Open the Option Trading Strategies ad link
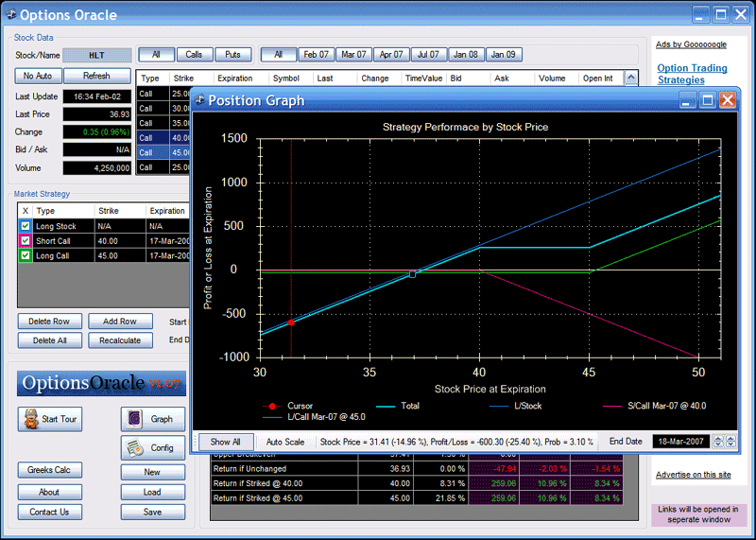 (692, 74)
